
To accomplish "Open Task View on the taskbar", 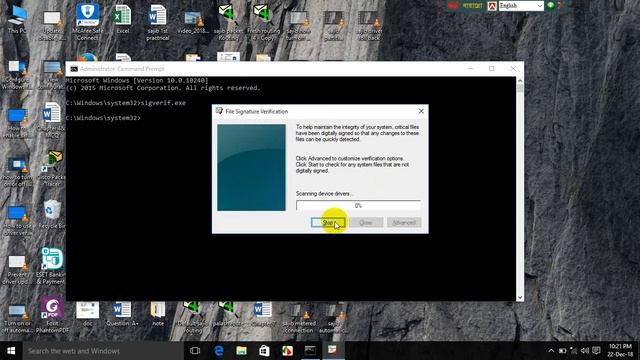I will click(x=195, y=351).
